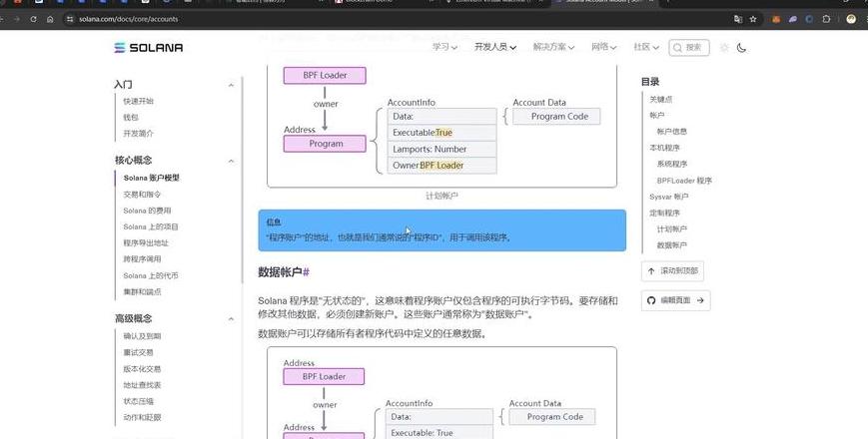Open the 解决方案 dropdown menu
The image size is (868, 439).
click(x=553, y=47)
